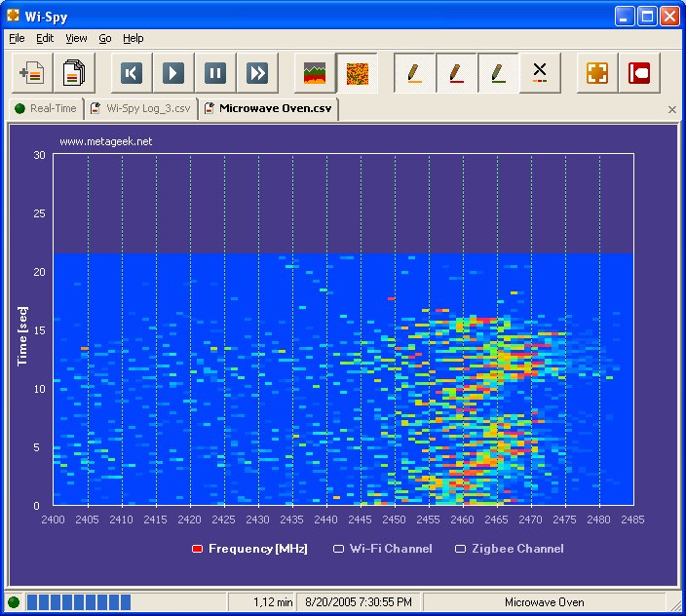This screenshot has width=686, height=616.
Task: Select the Microwave Oven.csv tab
Action: tap(269, 108)
